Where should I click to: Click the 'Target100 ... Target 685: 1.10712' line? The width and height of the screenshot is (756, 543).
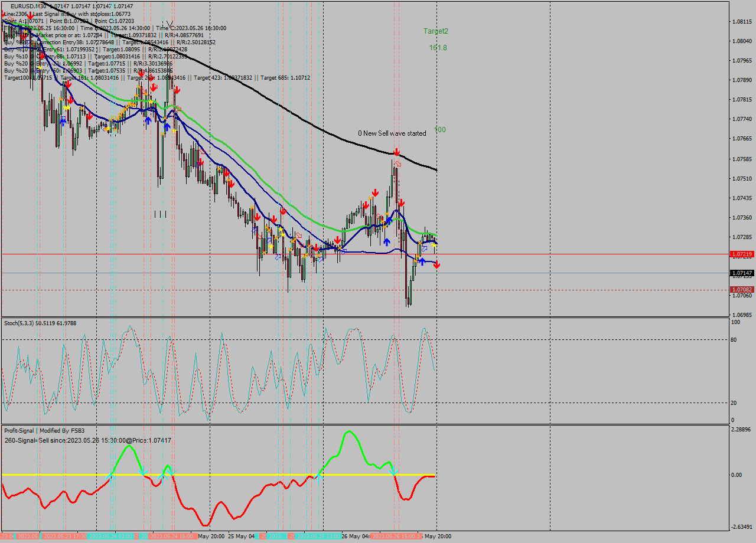click(157, 77)
